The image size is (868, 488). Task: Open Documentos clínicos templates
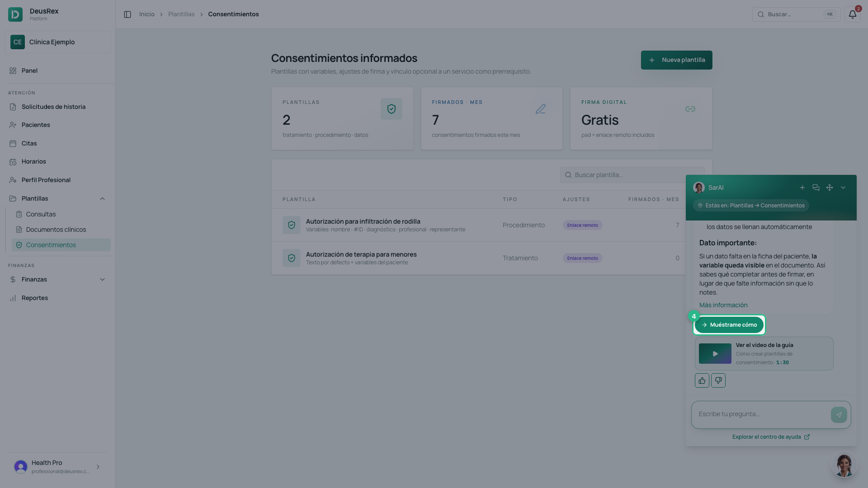61,230
